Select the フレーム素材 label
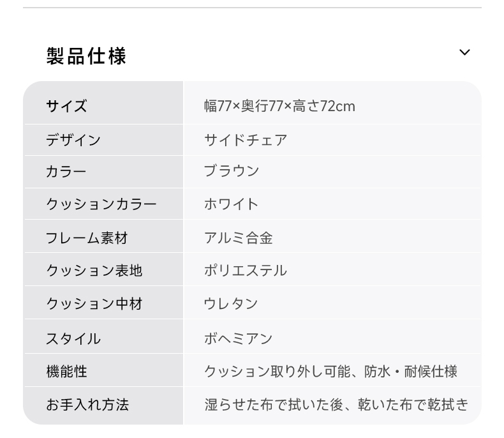 (87, 238)
